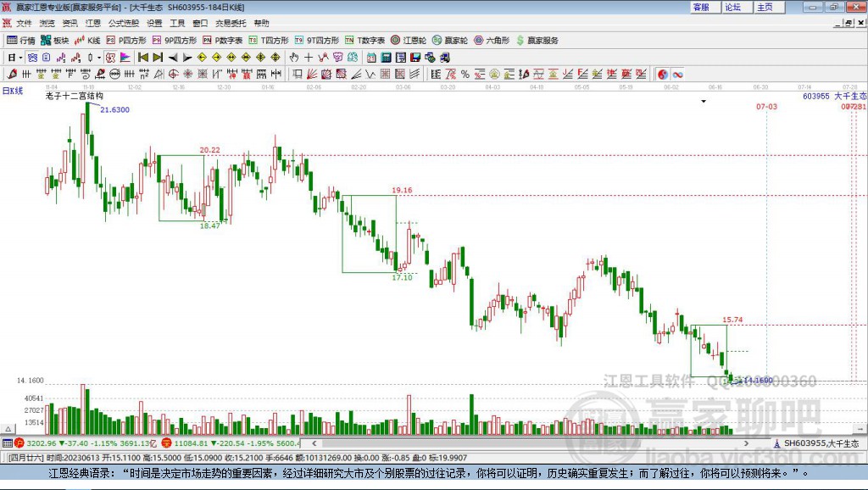The height and width of the screenshot is (490, 868).
Task: Toggle the pennant flag icon
Action: pyautogui.click(x=125, y=57)
